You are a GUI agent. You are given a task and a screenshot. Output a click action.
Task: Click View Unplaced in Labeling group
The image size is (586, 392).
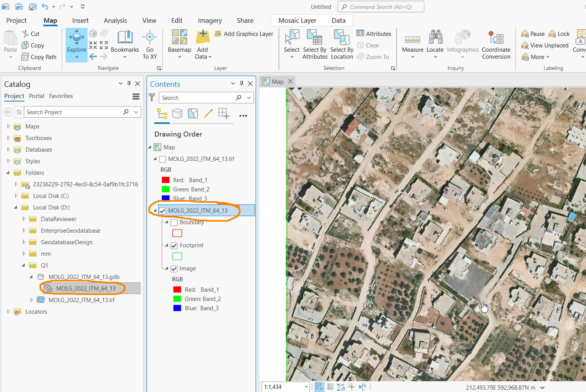pos(544,45)
